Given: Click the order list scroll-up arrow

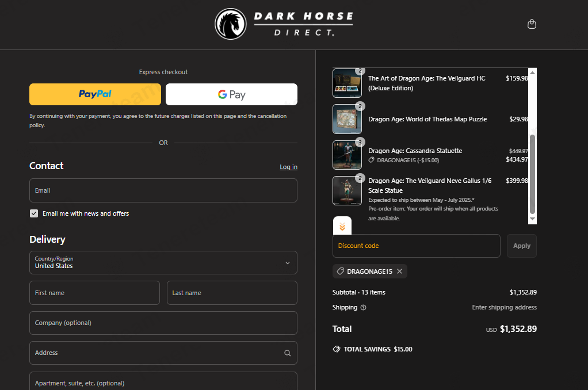Looking at the screenshot, I should [x=532, y=72].
